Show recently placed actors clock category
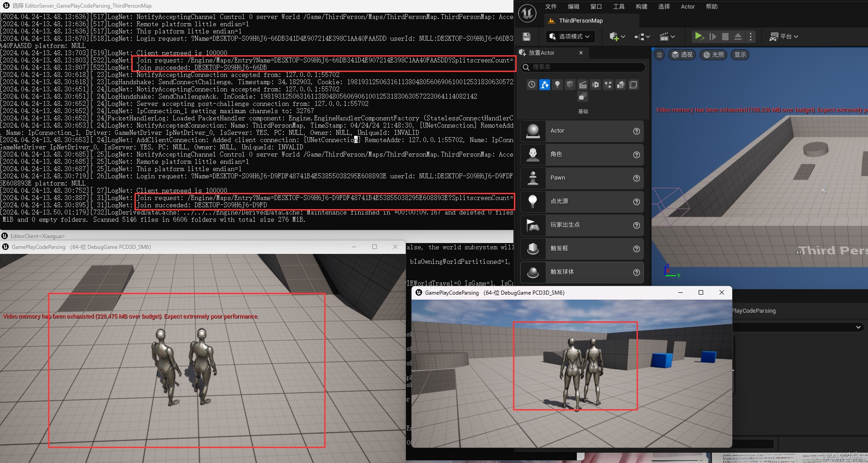The image size is (868, 463). click(x=532, y=85)
